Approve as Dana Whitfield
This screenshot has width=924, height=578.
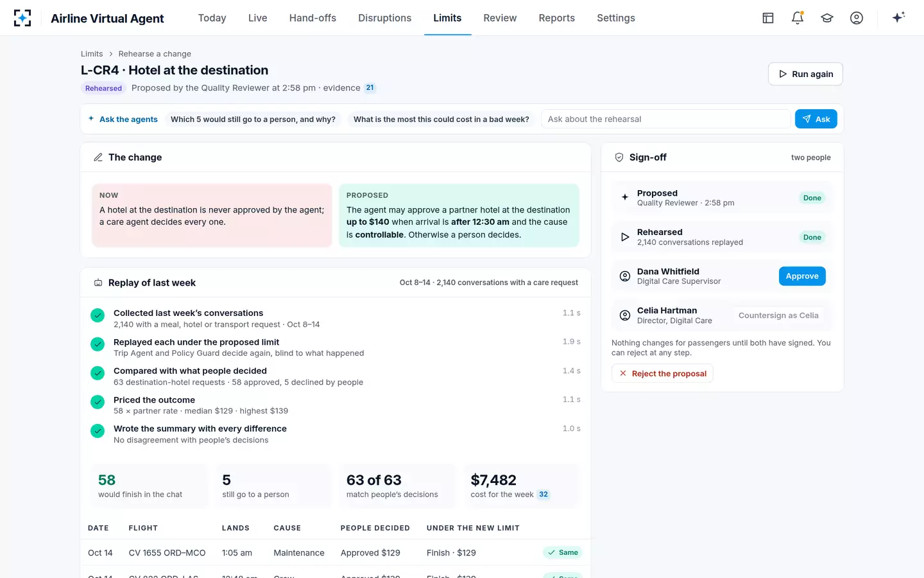[802, 276]
